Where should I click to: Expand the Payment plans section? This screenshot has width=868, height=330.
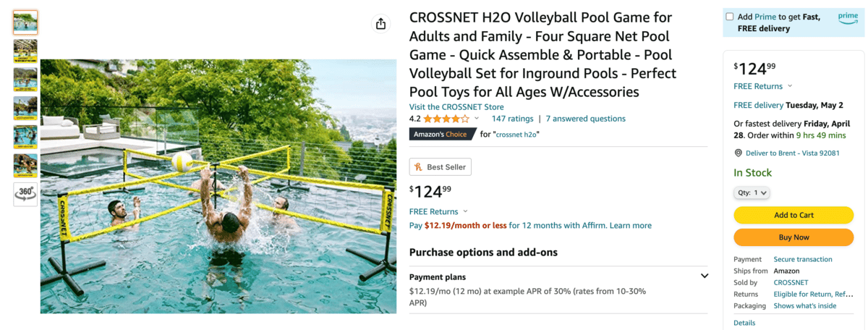pos(704,276)
